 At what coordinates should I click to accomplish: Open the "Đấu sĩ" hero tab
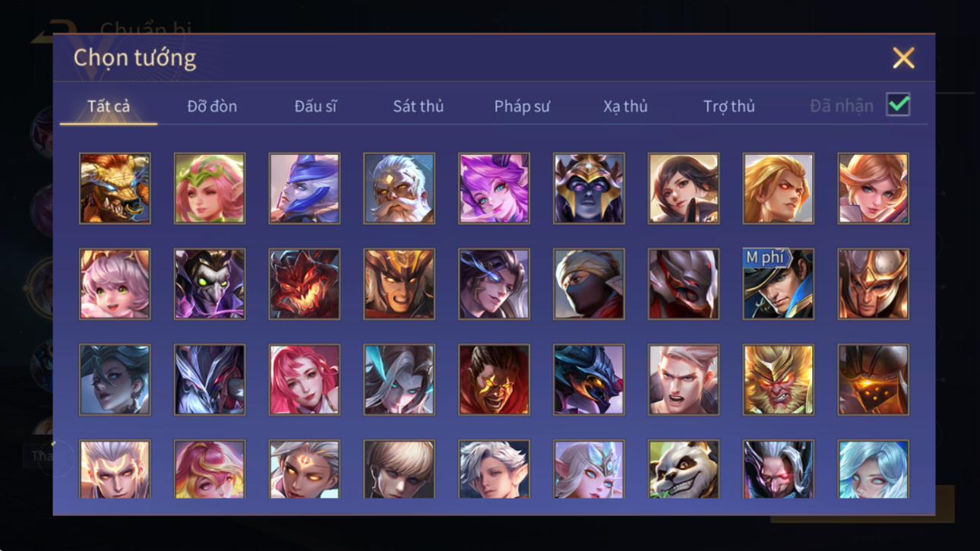tap(315, 106)
